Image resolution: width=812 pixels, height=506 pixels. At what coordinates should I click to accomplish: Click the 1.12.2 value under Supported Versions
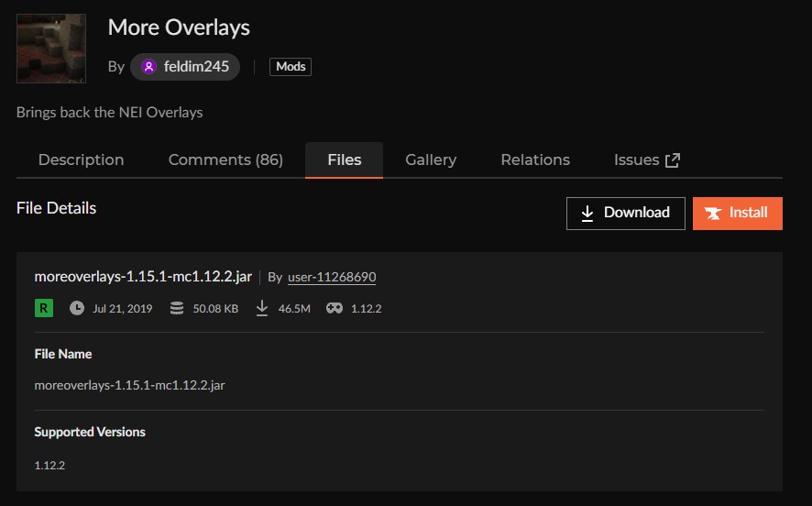coord(49,465)
